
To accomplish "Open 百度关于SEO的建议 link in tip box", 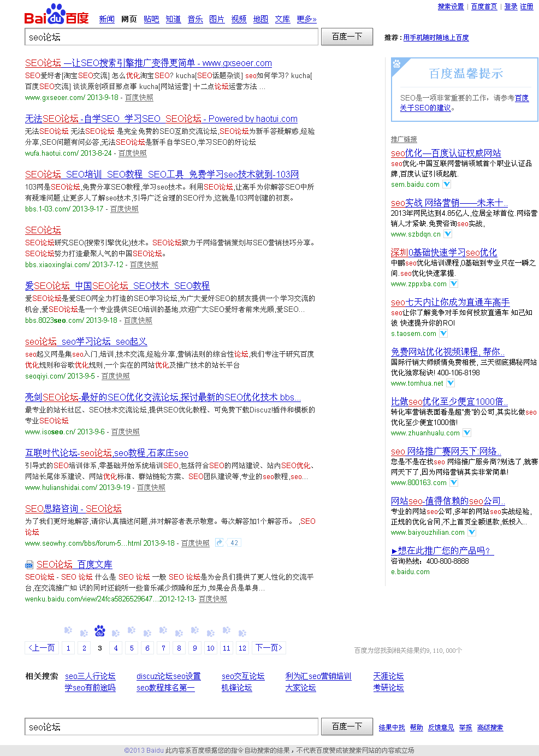I will (464, 103).
